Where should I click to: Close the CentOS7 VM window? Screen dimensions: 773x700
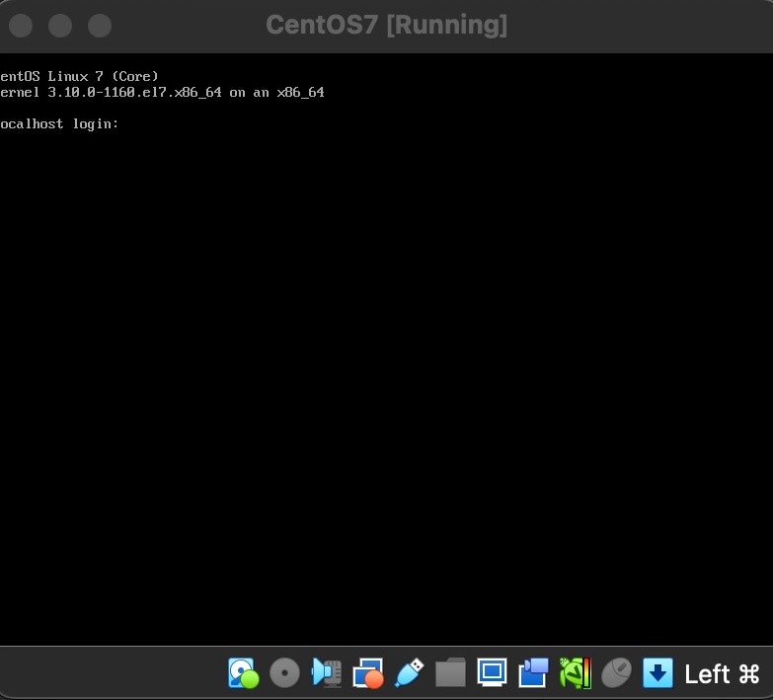click(x=21, y=26)
